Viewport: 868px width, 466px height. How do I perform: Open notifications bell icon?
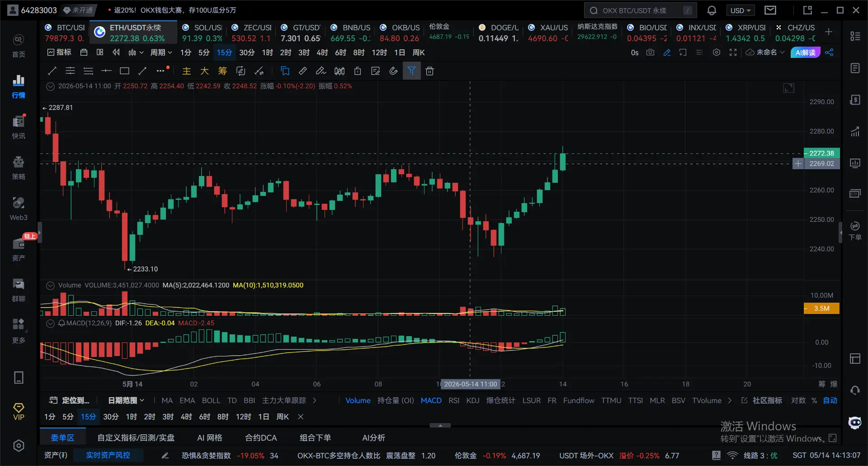click(712, 10)
